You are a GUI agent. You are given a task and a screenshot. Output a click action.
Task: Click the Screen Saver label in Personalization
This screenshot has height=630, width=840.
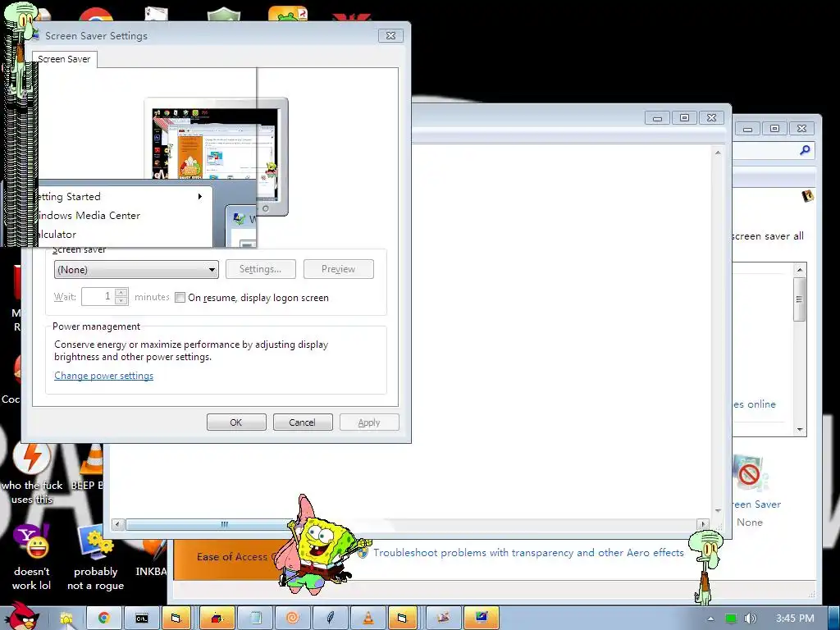click(x=756, y=504)
